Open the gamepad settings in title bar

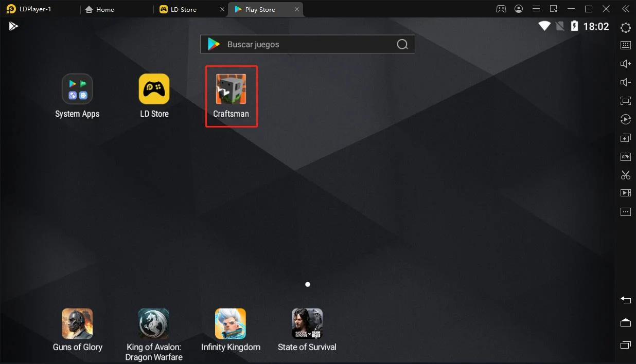coord(501,9)
